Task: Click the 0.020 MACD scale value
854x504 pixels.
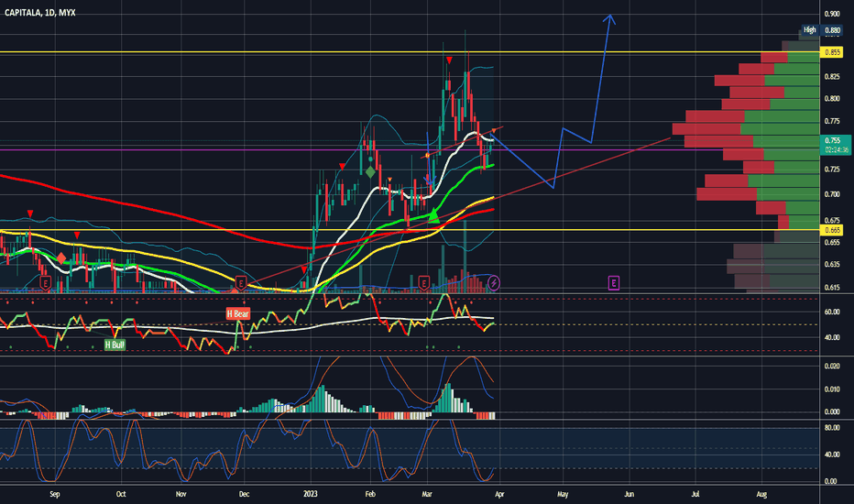Action: point(832,367)
